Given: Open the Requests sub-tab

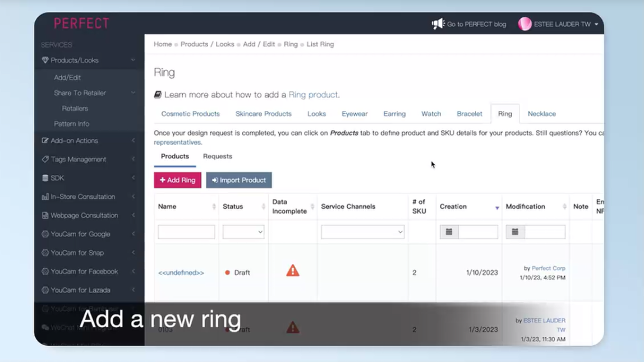Looking at the screenshot, I should pos(217,156).
